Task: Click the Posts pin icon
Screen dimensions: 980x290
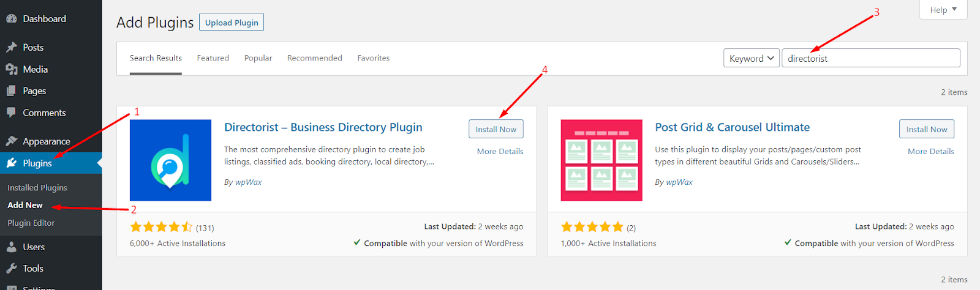Action: (12, 47)
